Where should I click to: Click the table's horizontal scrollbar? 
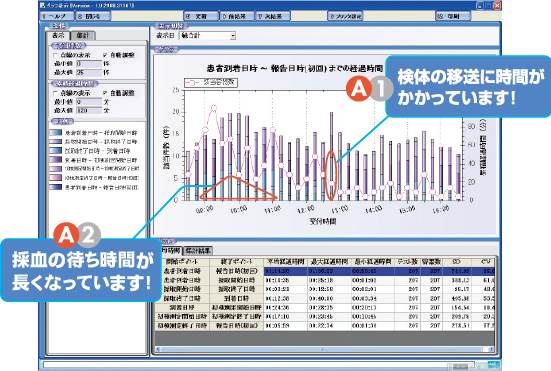coord(324,349)
